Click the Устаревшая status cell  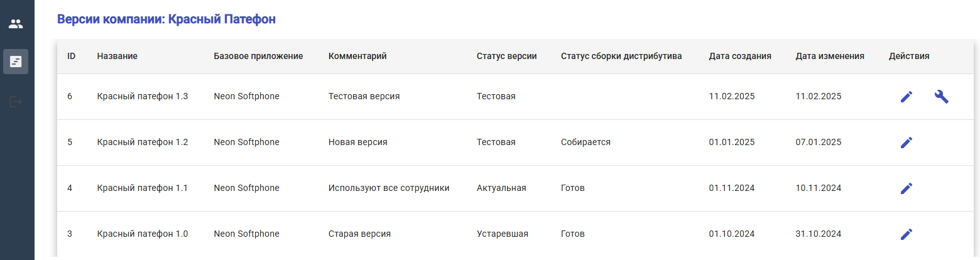coord(502,234)
